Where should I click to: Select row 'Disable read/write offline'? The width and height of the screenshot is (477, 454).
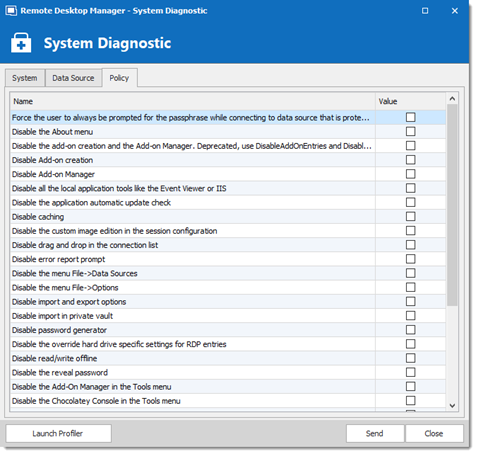[x=228, y=358]
